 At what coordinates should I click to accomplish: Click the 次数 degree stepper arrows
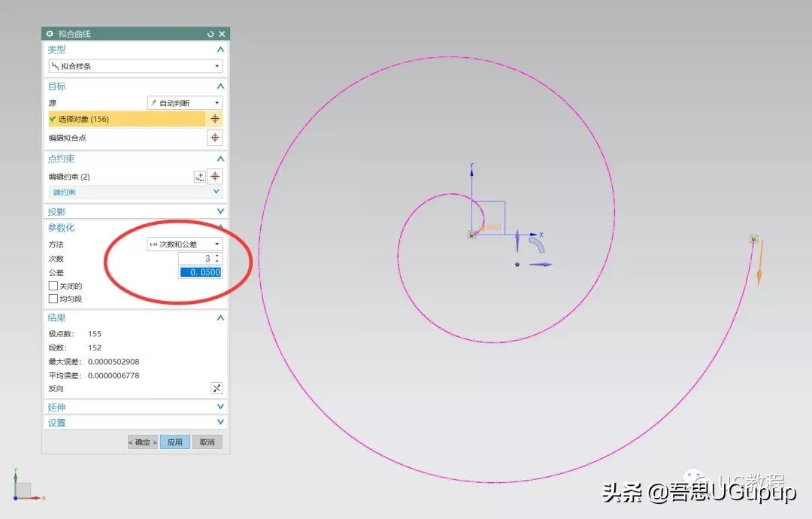[217, 258]
